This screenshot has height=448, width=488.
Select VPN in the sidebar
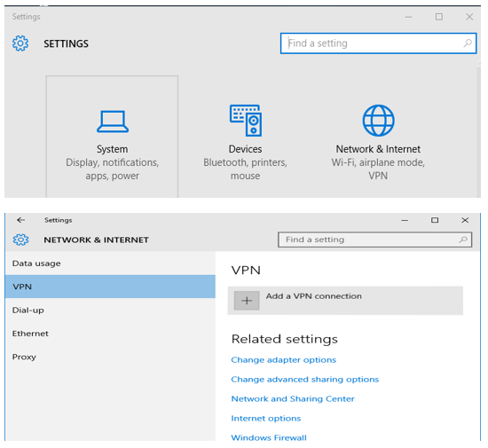pyautogui.click(x=110, y=287)
